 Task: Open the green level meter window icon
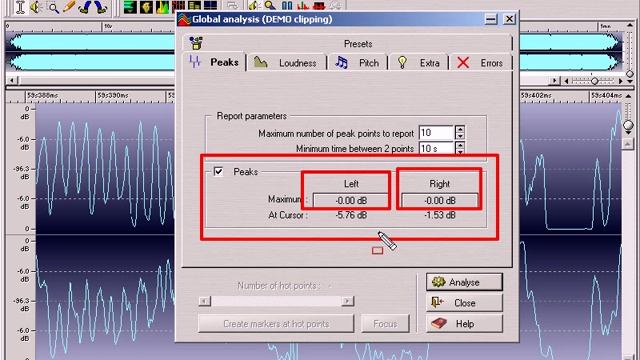coord(130,7)
